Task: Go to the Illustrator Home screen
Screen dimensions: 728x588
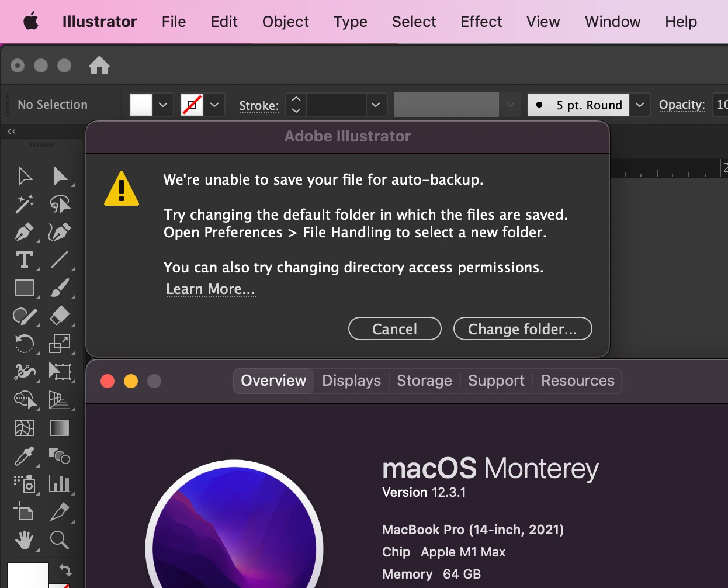Action: (x=99, y=65)
